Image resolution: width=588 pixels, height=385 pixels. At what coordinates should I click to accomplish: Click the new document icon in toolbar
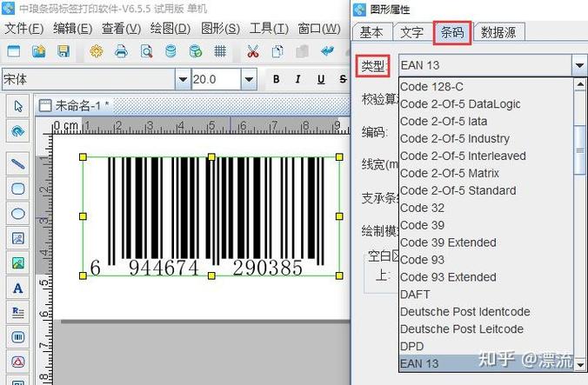point(14,51)
